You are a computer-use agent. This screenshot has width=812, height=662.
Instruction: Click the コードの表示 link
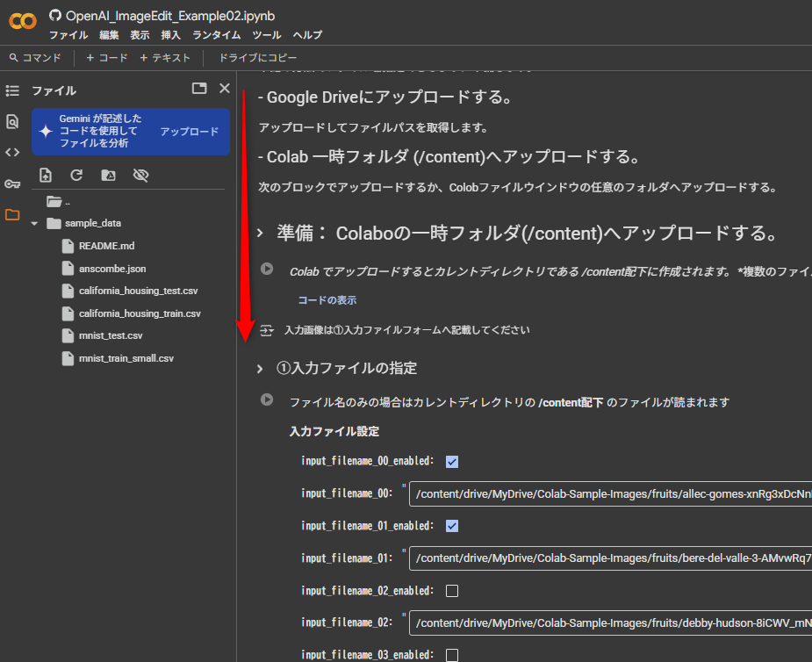click(x=327, y=300)
